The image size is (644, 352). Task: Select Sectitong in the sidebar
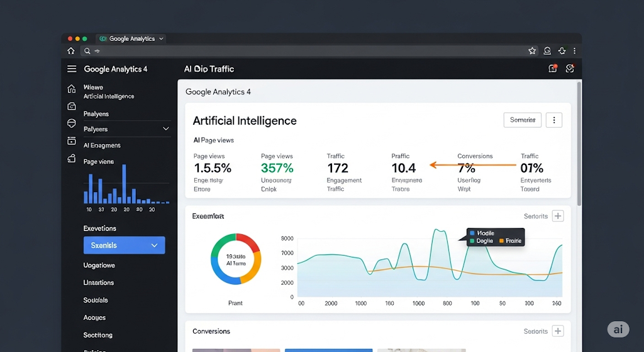point(97,335)
